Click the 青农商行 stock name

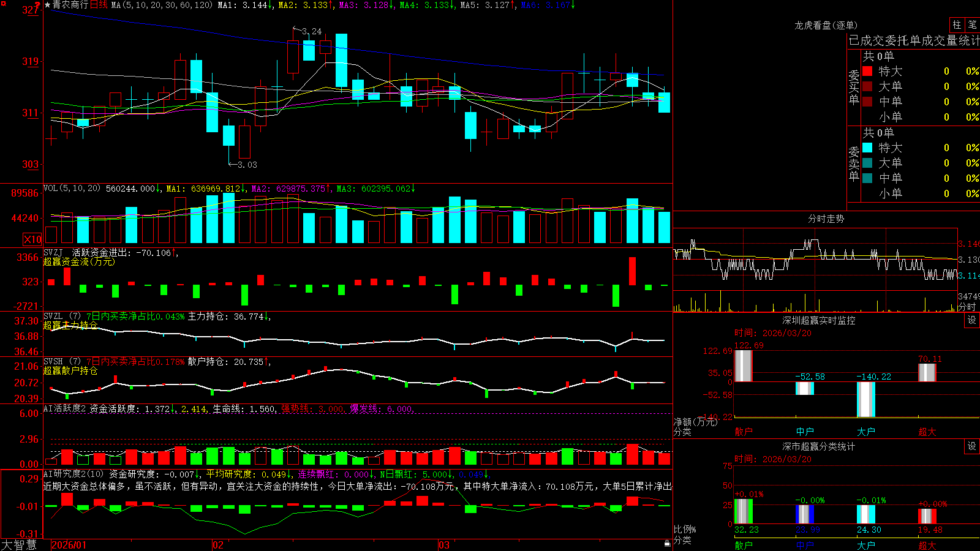[70, 5]
